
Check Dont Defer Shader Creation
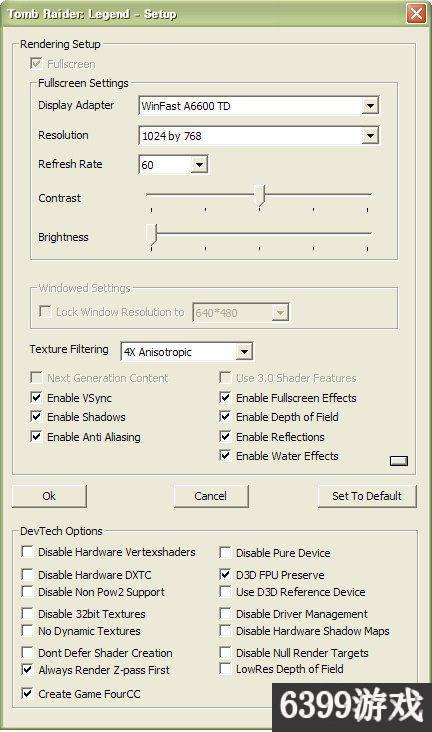(27, 652)
